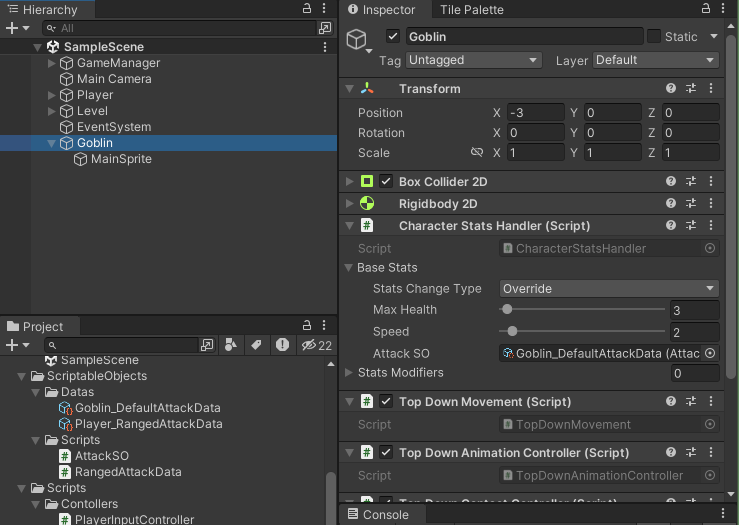Open Hierarchy panel kebab menu
The image size is (739, 525).
pyautogui.click(x=324, y=8)
